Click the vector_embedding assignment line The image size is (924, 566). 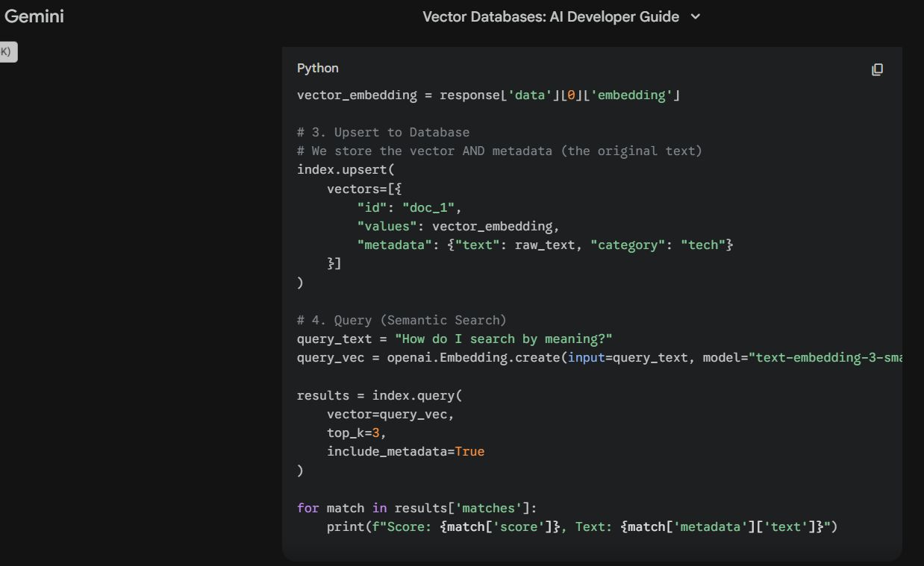pos(488,95)
